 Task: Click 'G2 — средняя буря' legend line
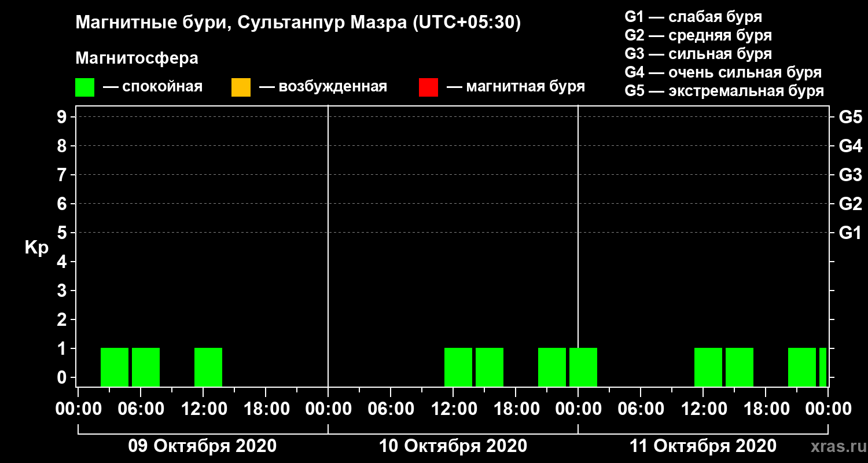click(698, 35)
